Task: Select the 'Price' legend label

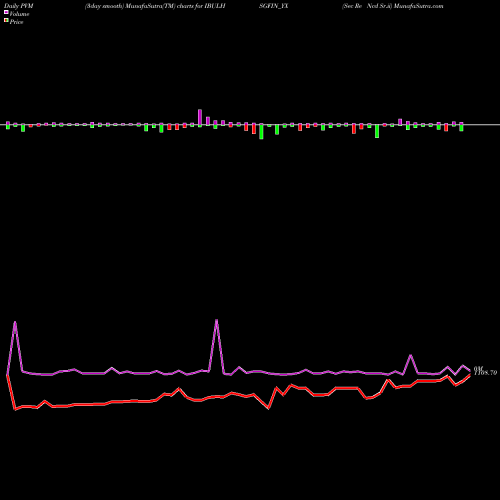Action: tap(16, 22)
